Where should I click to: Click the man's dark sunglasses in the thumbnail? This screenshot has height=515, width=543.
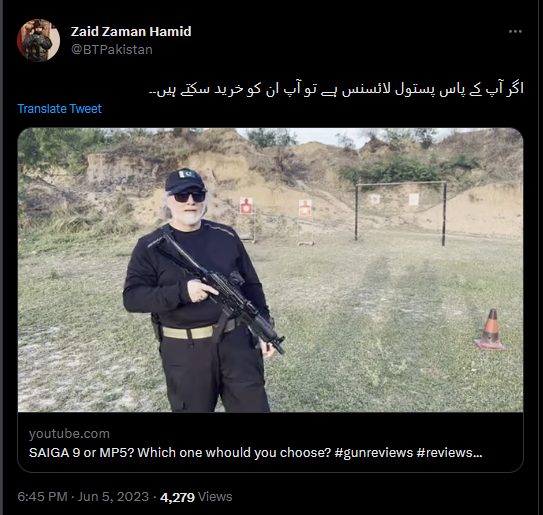(x=189, y=197)
